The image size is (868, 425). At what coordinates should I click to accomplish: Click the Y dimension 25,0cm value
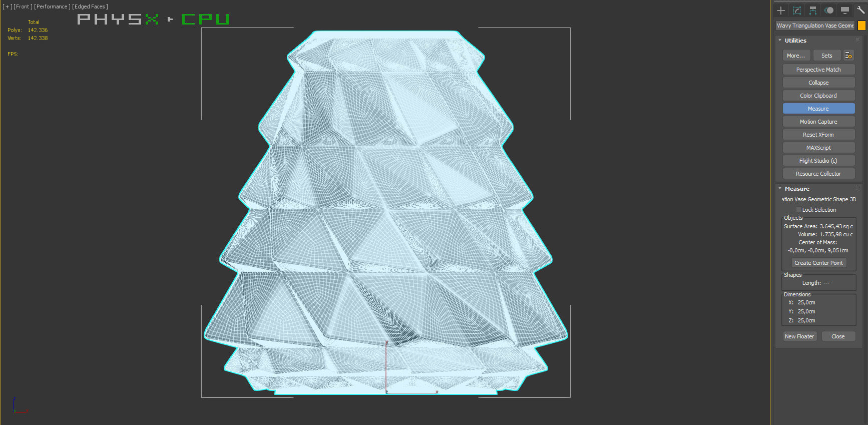(x=806, y=311)
